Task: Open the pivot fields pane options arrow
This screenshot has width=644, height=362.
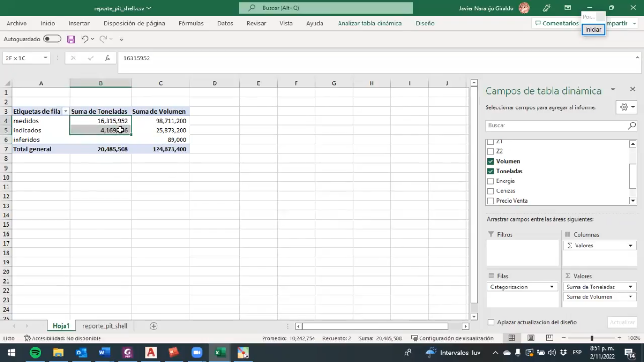Action: pyautogui.click(x=613, y=89)
